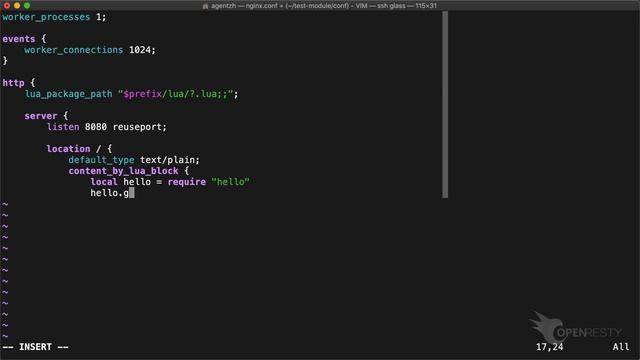The width and height of the screenshot is (640, 360).
Task: Click the red close window button
Action: (7, 6)
